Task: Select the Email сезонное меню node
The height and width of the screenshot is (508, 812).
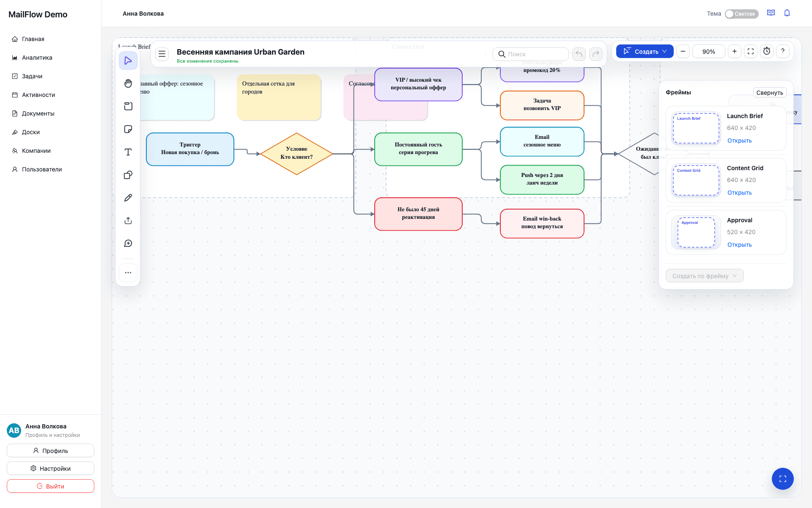Action: tap(542, 141)
